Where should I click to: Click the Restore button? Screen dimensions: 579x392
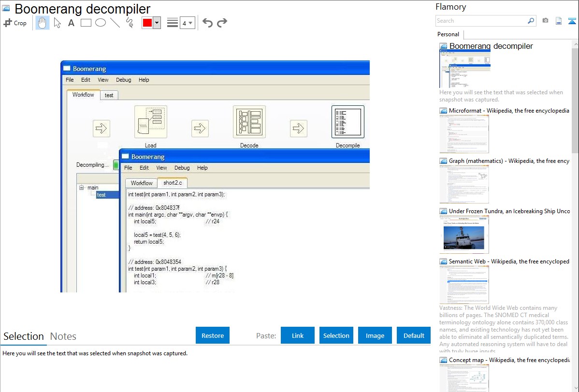click(213, 335)
